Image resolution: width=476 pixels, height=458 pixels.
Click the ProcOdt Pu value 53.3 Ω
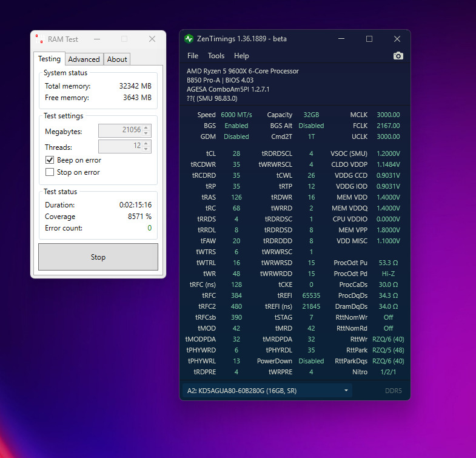pos(388,263)
